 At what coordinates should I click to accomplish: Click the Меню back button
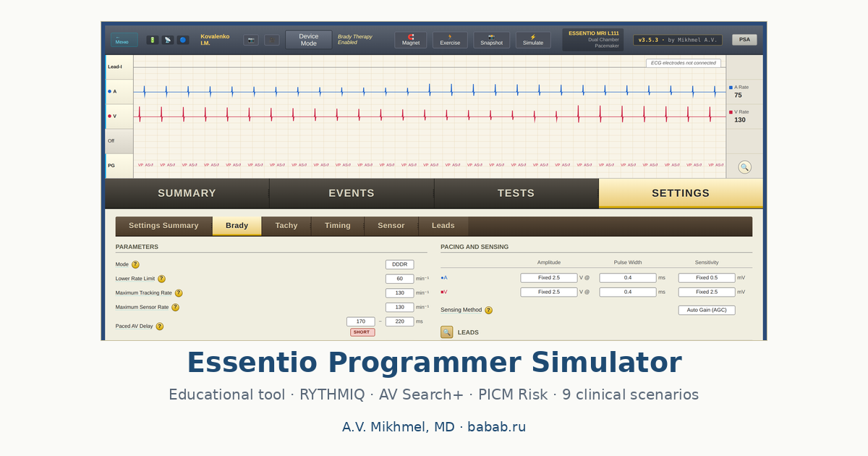click(x=124, y=40)
